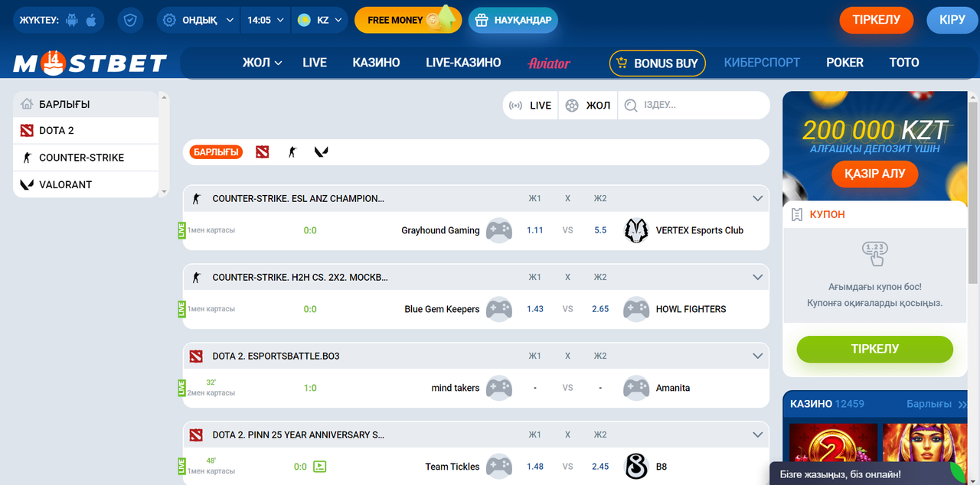Select the КИБЕРСПОРТ tab
Screen dimensions: 980x485
click(762, 63)
